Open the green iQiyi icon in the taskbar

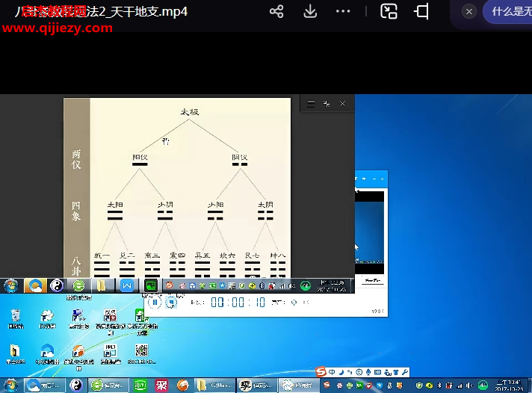140,386
